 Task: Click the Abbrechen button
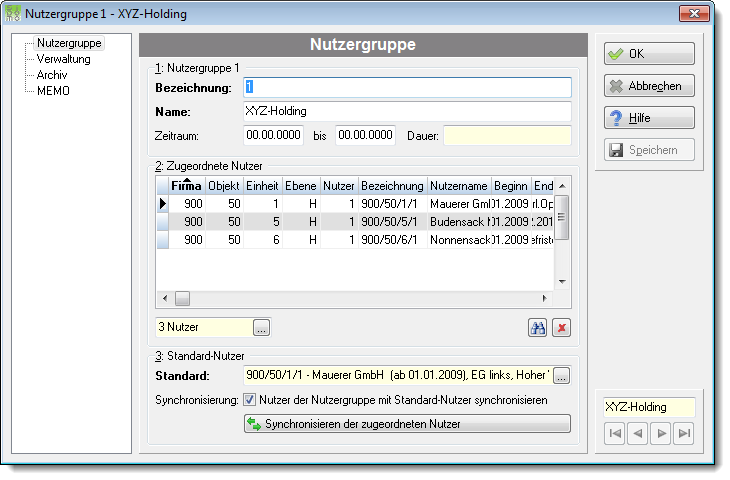point(649,86)
